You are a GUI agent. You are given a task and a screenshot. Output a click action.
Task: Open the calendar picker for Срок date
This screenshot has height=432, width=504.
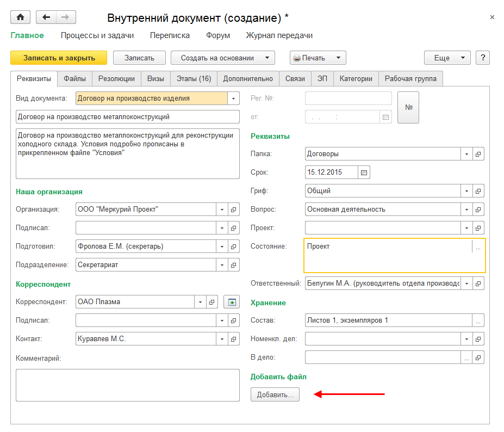[x=364, y=172]
